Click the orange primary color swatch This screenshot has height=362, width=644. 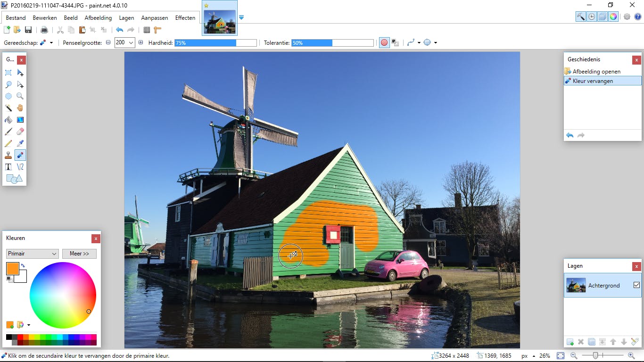(12, 268)
